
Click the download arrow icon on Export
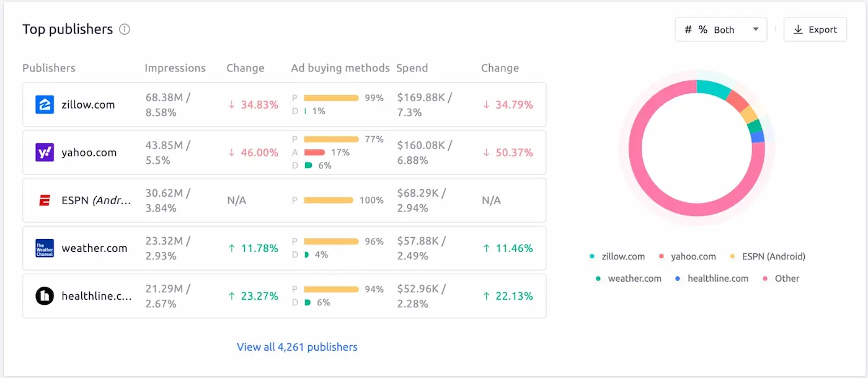click(x=799, y=29)
